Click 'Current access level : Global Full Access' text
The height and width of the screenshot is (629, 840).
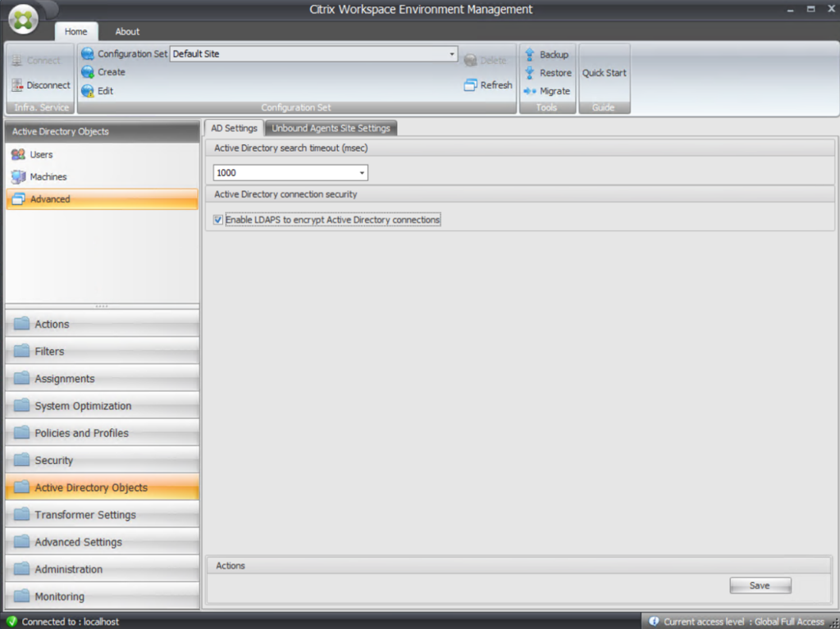(x=743, y=622)
